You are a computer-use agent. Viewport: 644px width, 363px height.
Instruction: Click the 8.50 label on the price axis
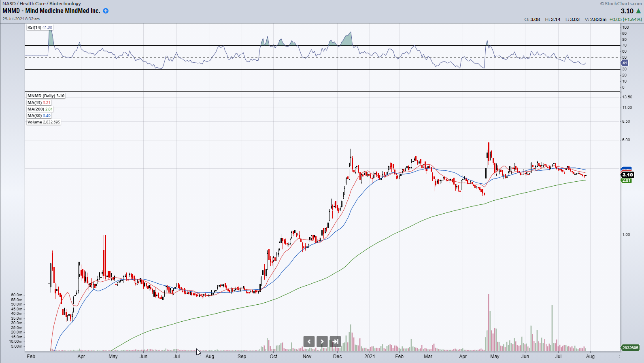click(x=626, y=121)
